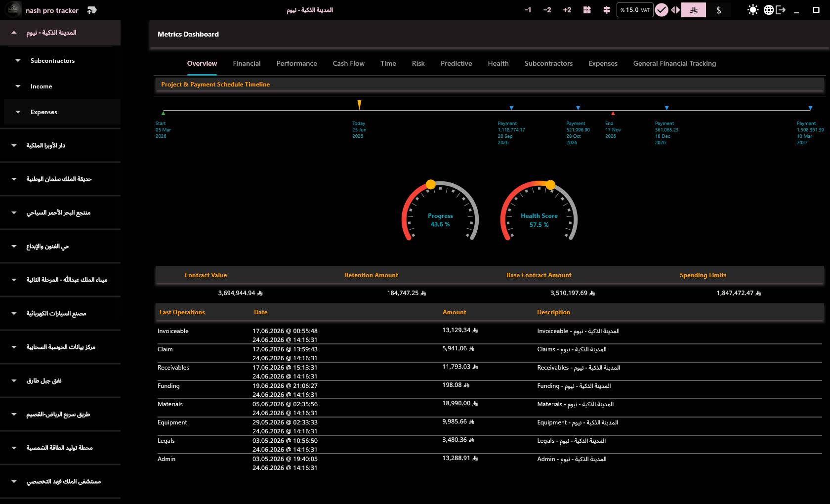The height and width of the screenshot is (504, 830).
Task: Toggle the VAT checkmark circle button
Action: (x=662, y=10)
